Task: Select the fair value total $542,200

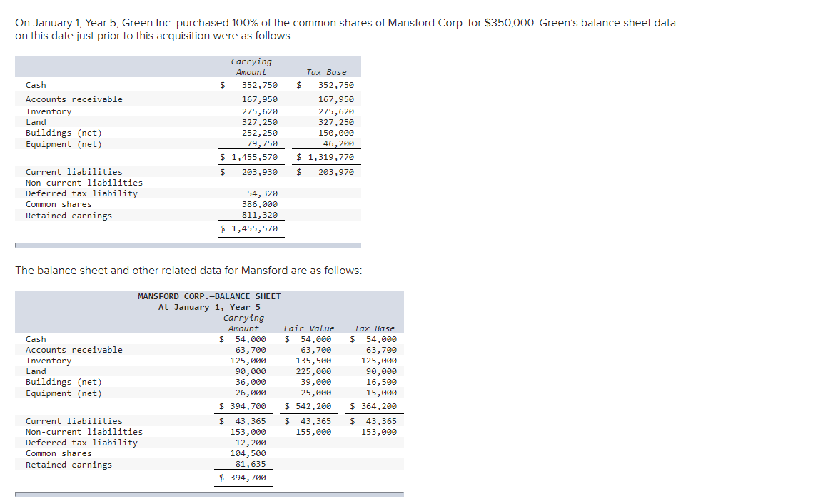Action: (x=308, y=406)
